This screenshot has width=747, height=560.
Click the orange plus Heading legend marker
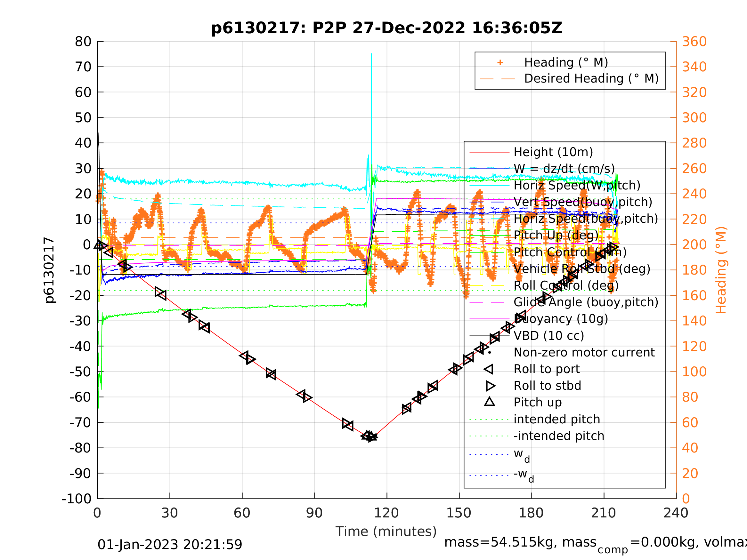pos(500,62)
